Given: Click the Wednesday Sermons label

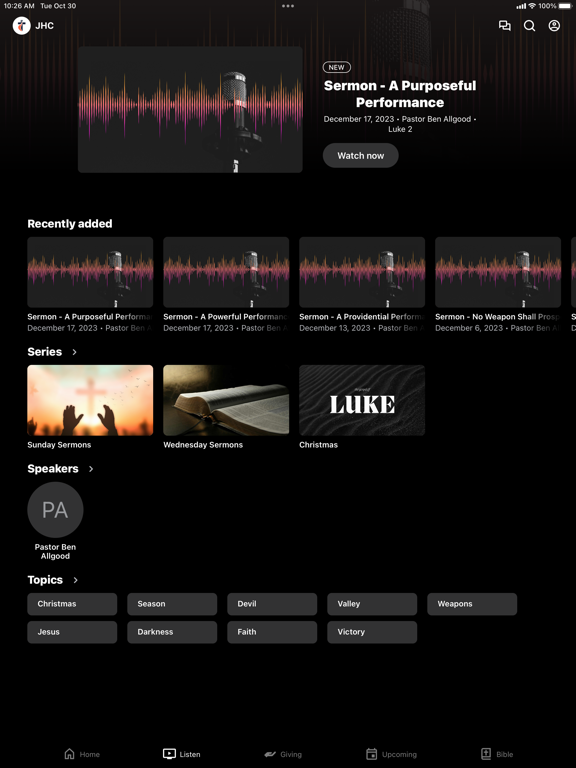Looking at the screenshot, I should click(x=203, y=445).
